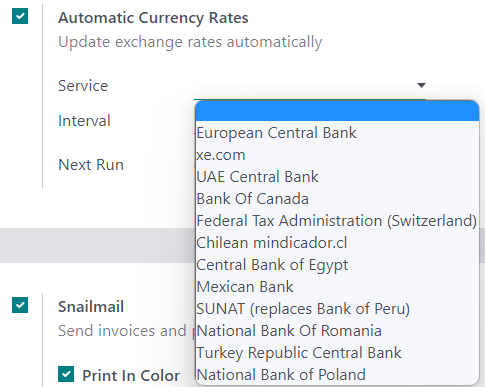Select Mexican Bank option
Viewport: 485px width, 387px height.
[337, 287]
